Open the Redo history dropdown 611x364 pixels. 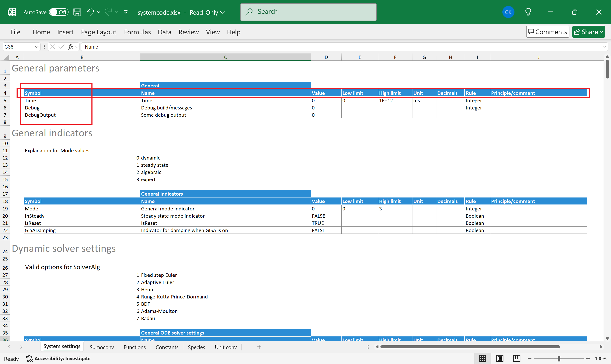tap(117, 12)
